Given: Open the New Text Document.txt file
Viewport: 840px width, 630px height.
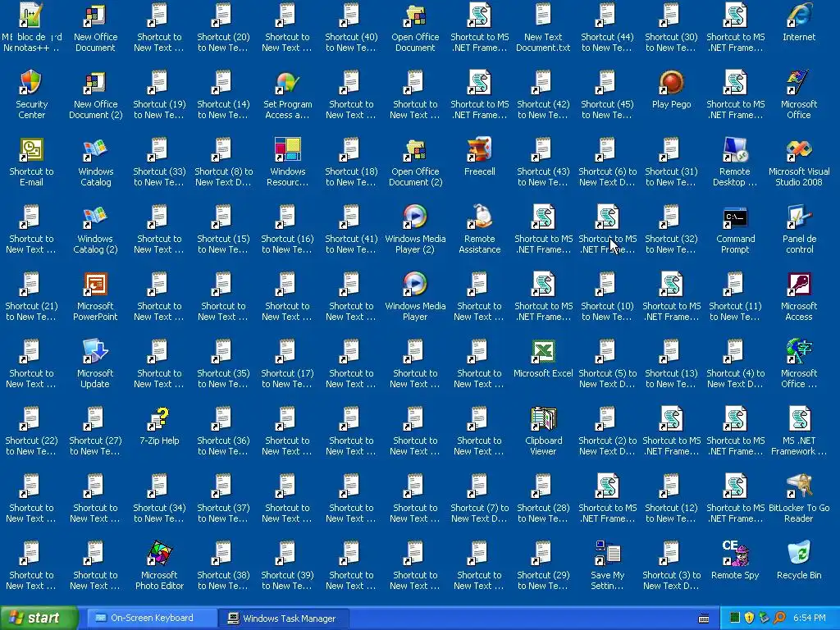Looking at the screenshot, I should pyautogui.click(x=543, y=27).
